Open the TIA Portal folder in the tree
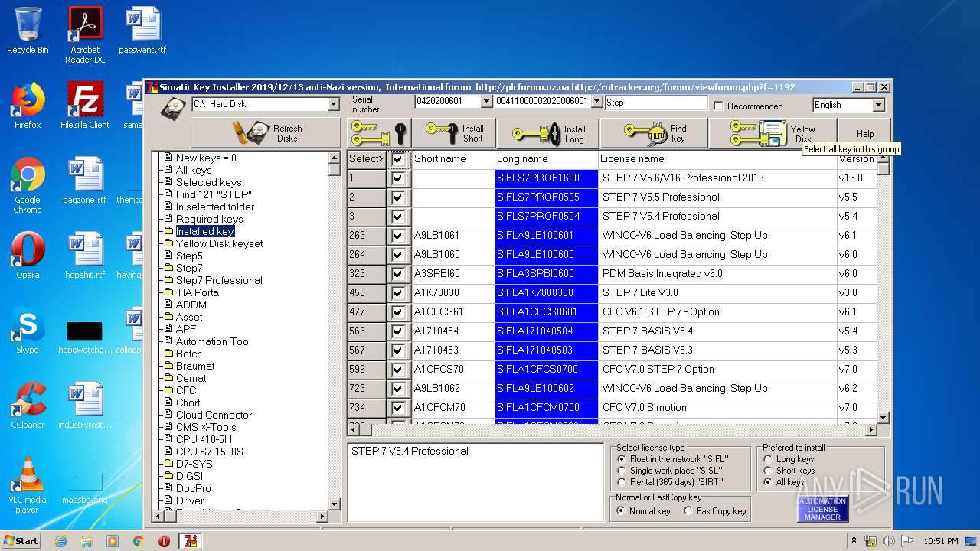Image resolution: width=980 pixels, height=551 pixels. [198, 292]
